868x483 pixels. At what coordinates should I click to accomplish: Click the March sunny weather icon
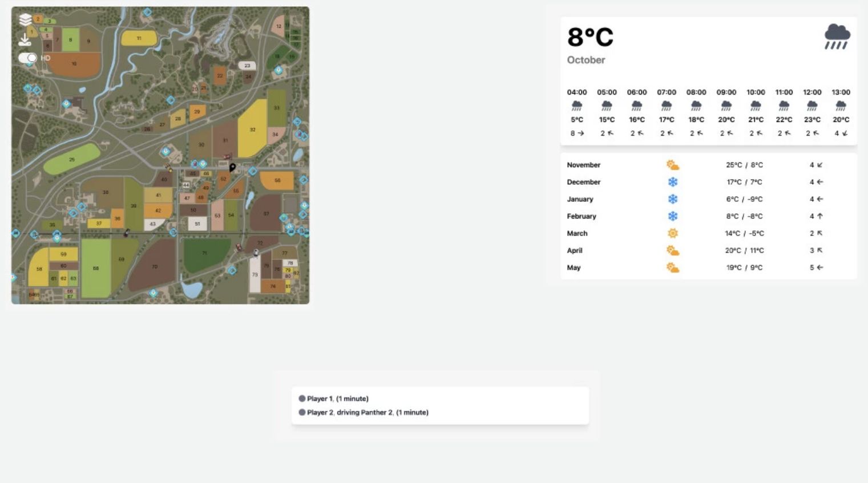[x=673, y=233]
